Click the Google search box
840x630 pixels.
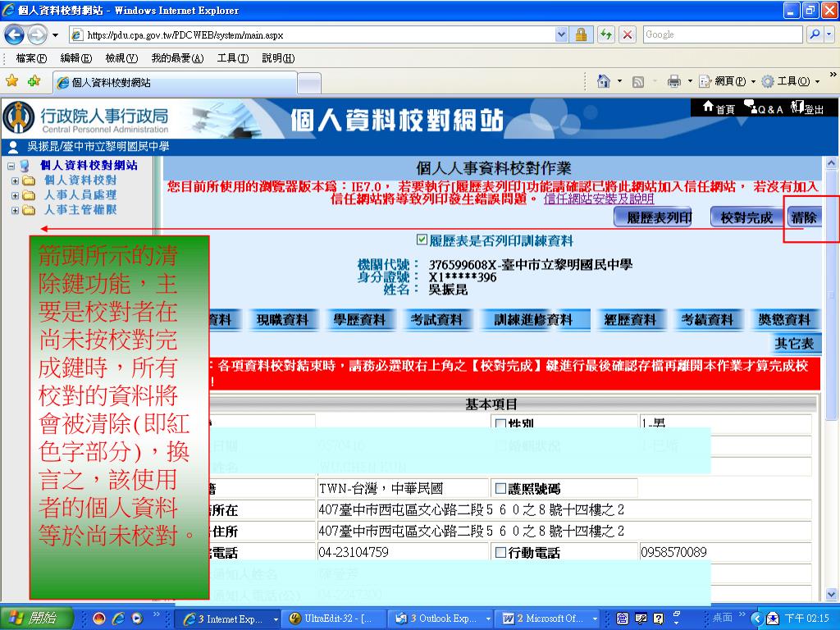(723, 34)
